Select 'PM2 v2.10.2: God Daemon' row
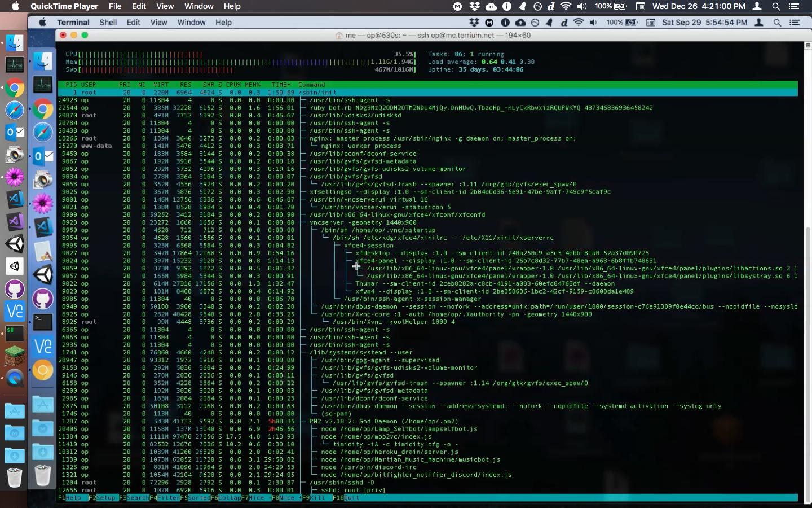Image resolution: width=812 pixels, height=508 pixels. pos(428,421)
